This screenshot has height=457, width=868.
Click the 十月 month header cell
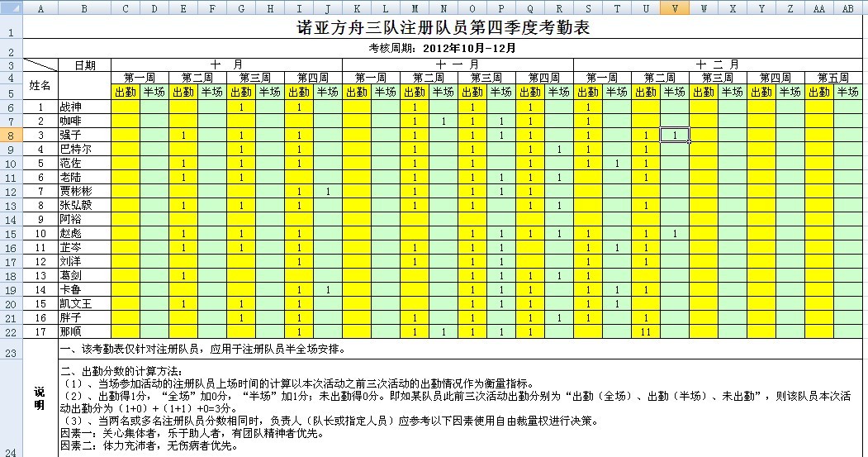226,64
